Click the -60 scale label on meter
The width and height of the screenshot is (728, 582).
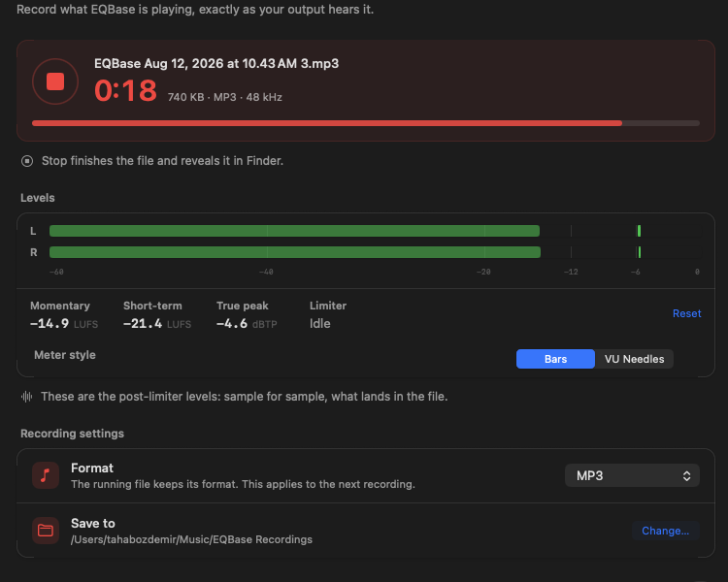click(x=56, y=272)
